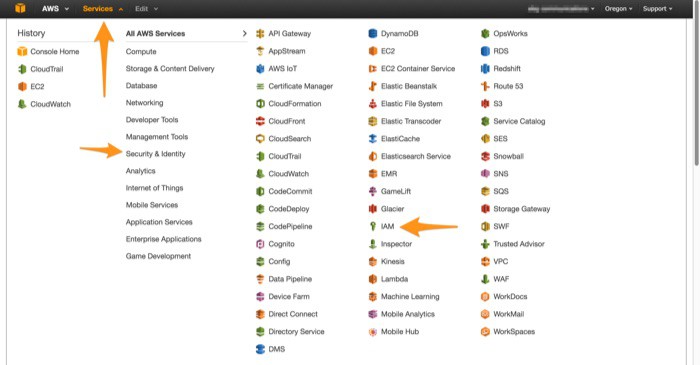
Task: Click the ElastiCache service icon
Action: pos(373,139)
